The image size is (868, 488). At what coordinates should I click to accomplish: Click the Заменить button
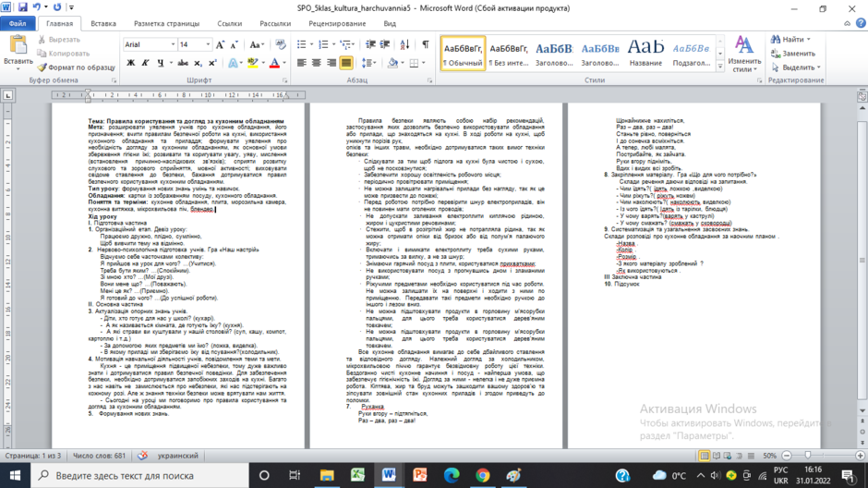794,54
